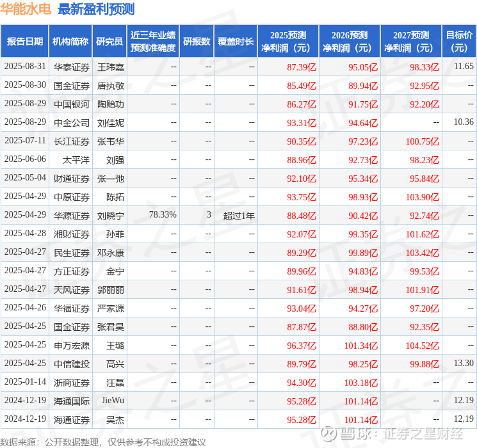Click the date 2025-07-11
Image resolution: width=477 pixels, height=448 pixels.
click(x=25, y=141)
